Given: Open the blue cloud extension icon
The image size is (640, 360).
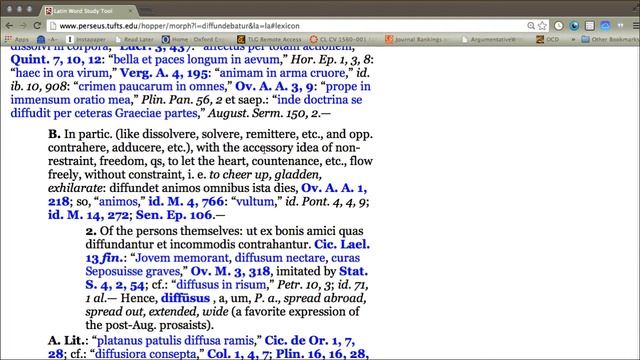Looking at the screenshot, I should (x=605, y=26).
